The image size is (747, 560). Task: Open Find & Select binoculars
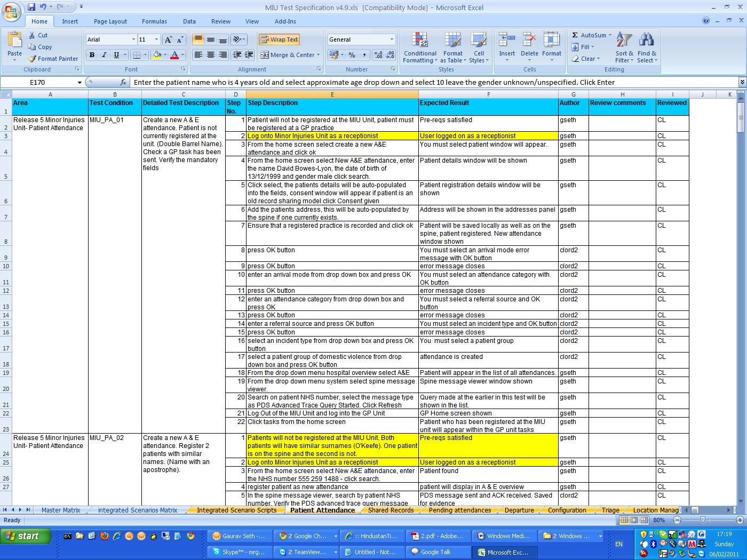[x=647, y=48]
